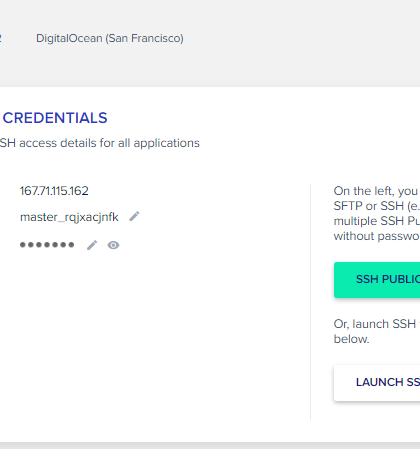Click the access details for all applications subtitle
Viewport: 420px width, 449px height.
[100, 143]
